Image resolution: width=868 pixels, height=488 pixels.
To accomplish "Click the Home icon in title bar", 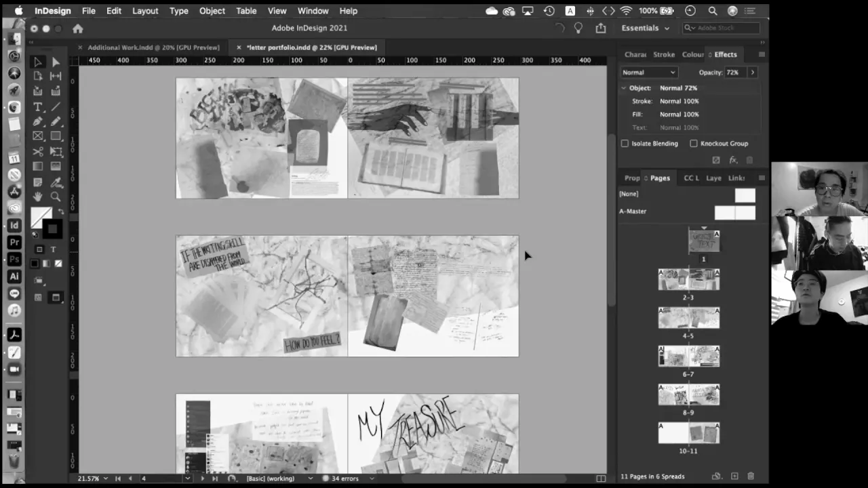I will tap(77, 28).
